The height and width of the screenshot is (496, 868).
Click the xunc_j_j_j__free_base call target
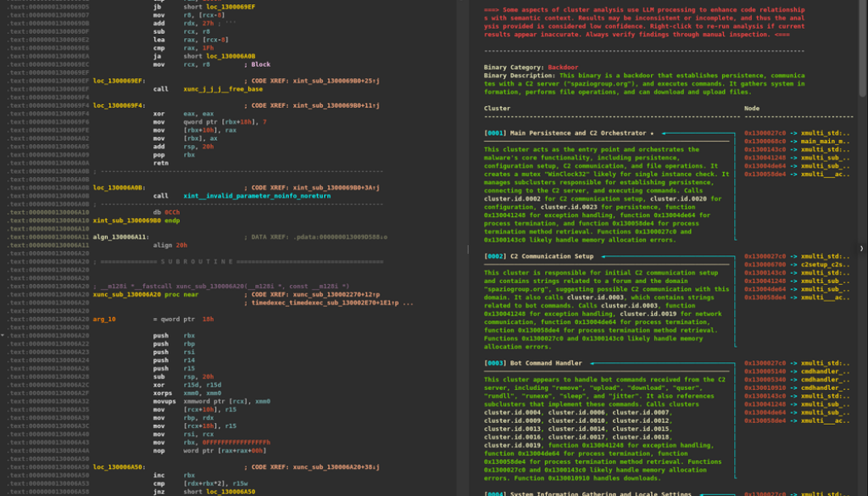[221, 89]
